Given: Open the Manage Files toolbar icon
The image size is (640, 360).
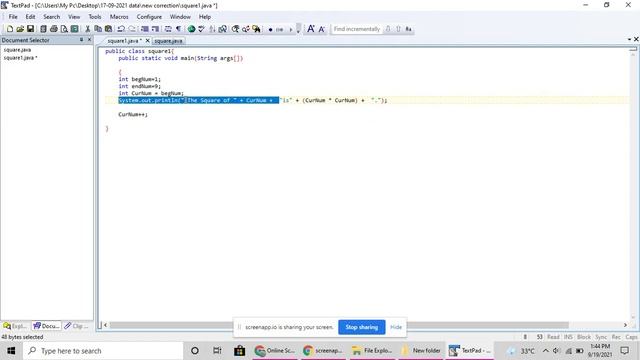Looking at the screenshot, I should [x=43, y=29].
